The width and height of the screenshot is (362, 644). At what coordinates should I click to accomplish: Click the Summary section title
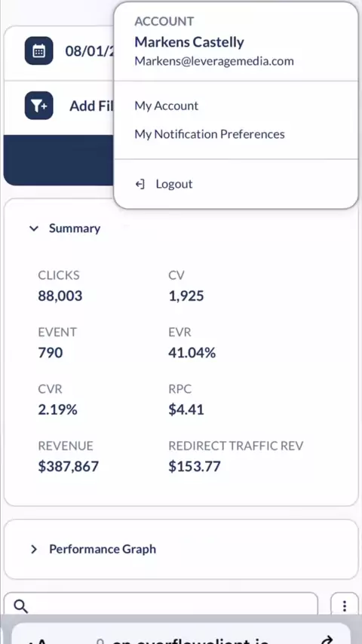75,228
